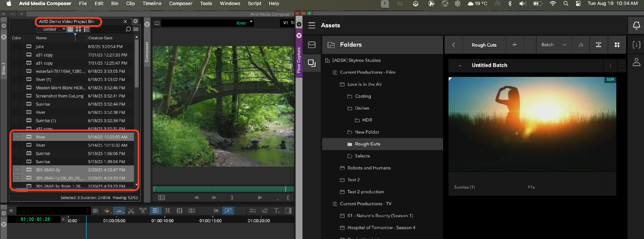Open the Title tool T+ icon
The image size is (644, 239).
coord(276,211)
